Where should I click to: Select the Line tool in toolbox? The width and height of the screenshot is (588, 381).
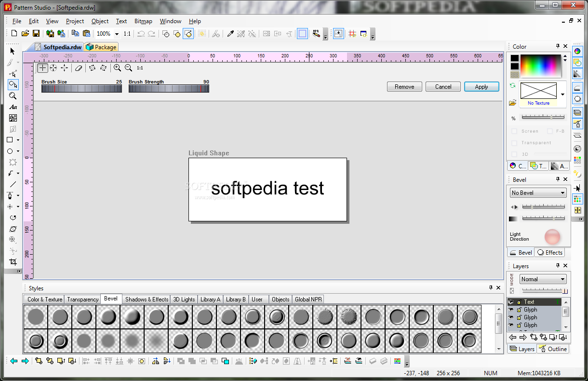click(x=13, y=184)
